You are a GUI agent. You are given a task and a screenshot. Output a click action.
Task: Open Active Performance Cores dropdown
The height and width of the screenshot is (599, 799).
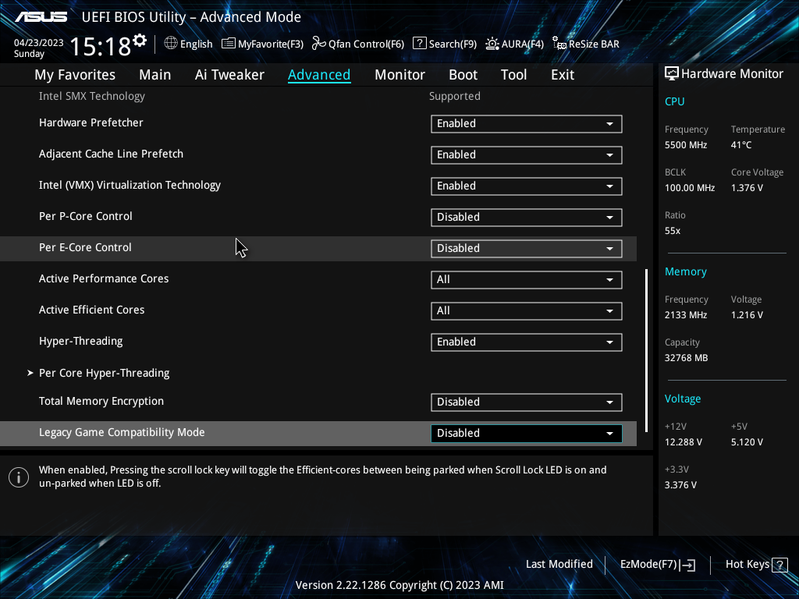coord(526,280)
